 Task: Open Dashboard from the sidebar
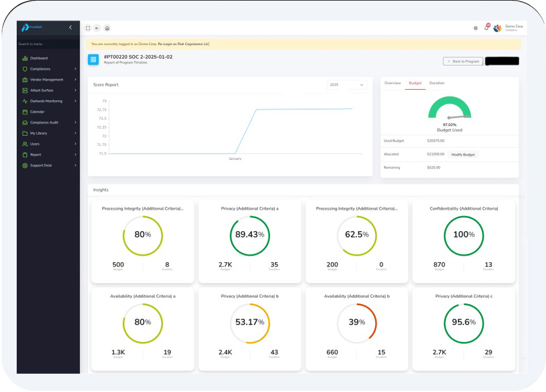[38, 58]
